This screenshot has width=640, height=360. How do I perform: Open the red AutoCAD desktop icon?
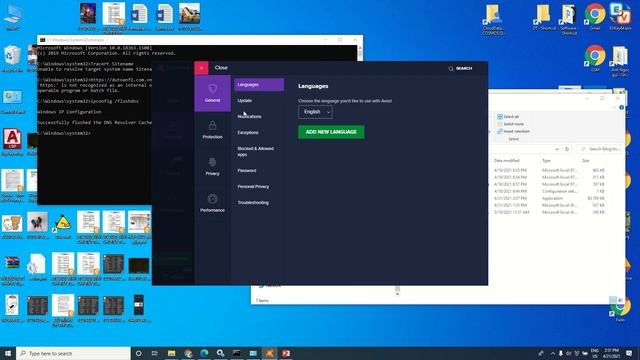tap(13, 142)
